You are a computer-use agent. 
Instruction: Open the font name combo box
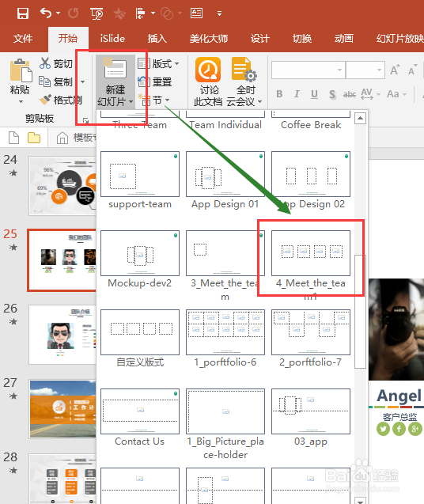point(308,70)
